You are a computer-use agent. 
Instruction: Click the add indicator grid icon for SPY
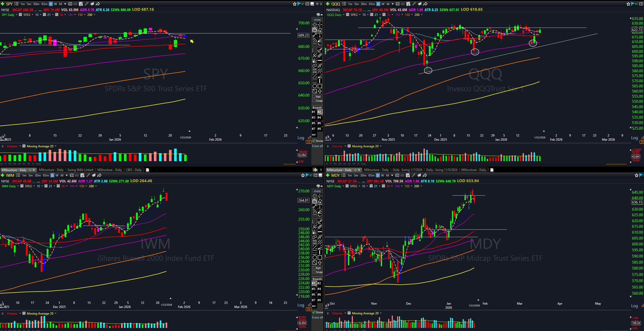[x=81, y=4]
